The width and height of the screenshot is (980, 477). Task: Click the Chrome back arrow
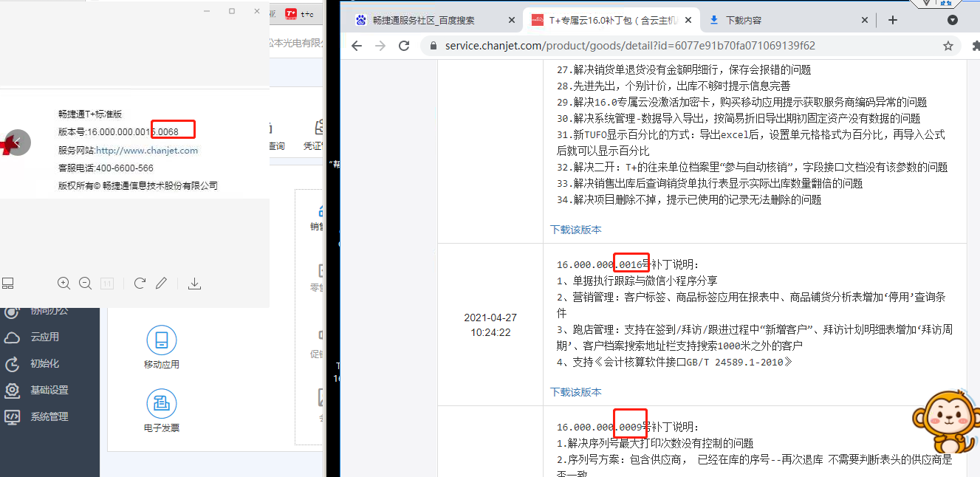(357, 46)
